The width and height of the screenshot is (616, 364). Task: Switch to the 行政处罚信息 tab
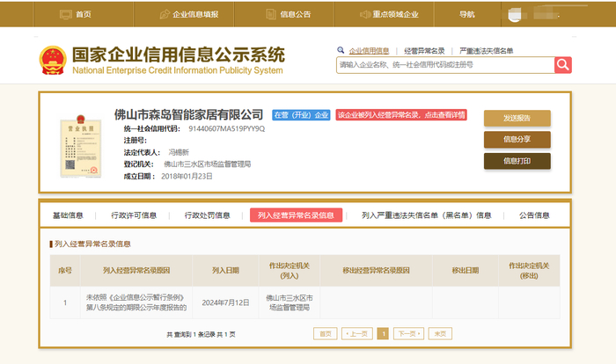point(207,215)
